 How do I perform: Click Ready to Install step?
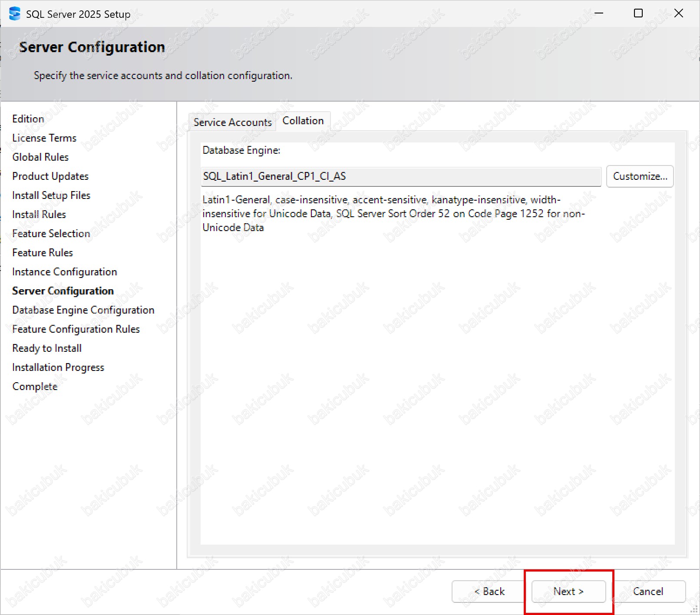(x=47, y=348)
